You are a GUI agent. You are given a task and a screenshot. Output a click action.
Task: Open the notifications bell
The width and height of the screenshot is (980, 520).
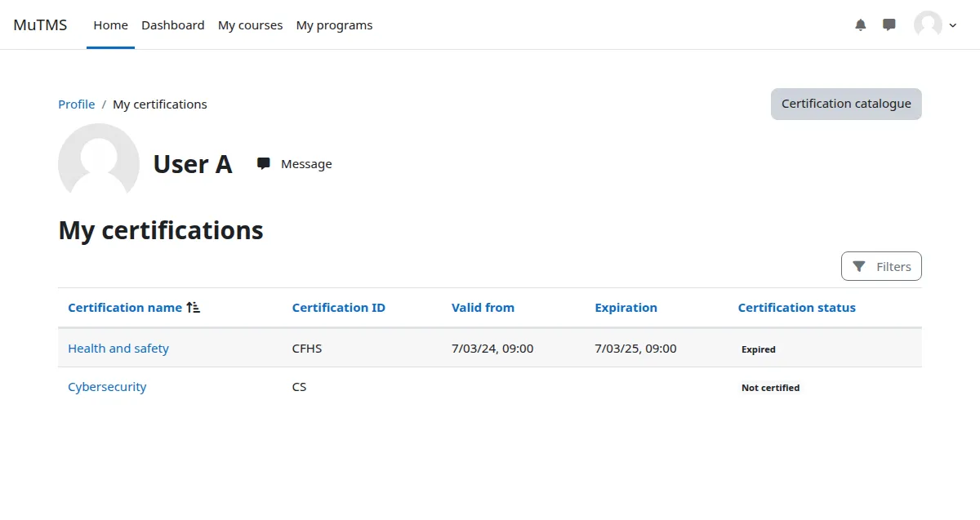pyautogui.click(x=860, y=24)
